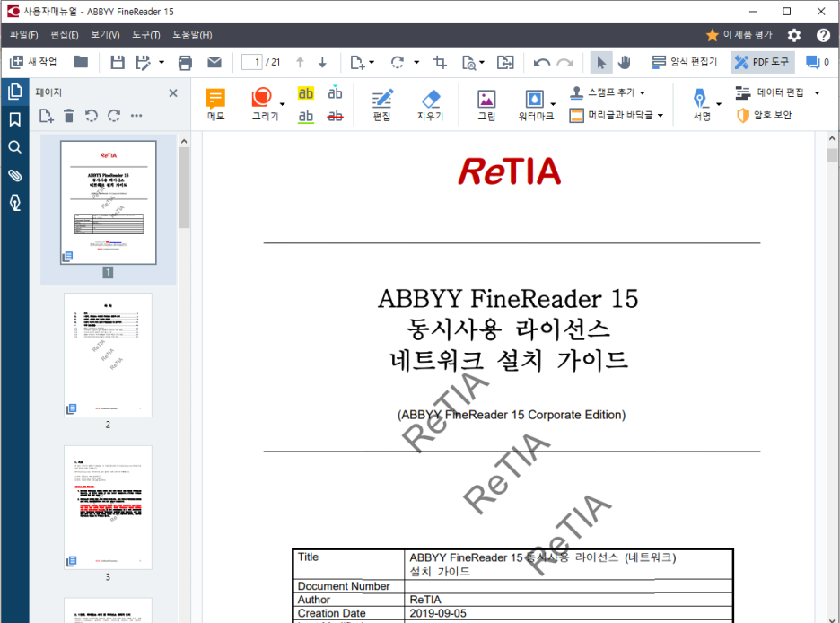840x623 pixels.
Task: Add a page in the Pages panel
Action: coord(47,116)
